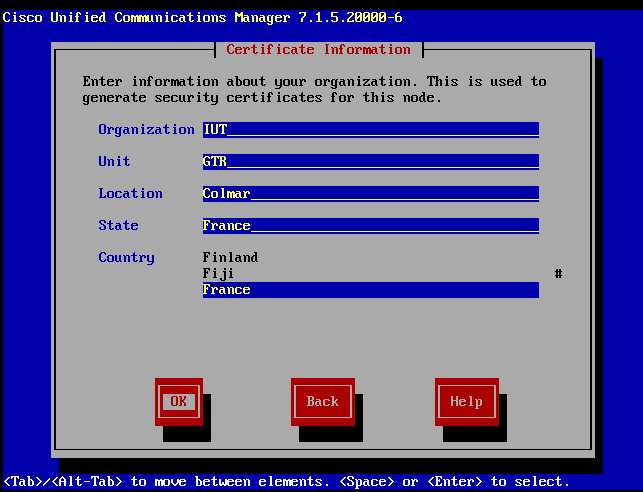Click the Back button
643x492 pixels.
[323, 402]
